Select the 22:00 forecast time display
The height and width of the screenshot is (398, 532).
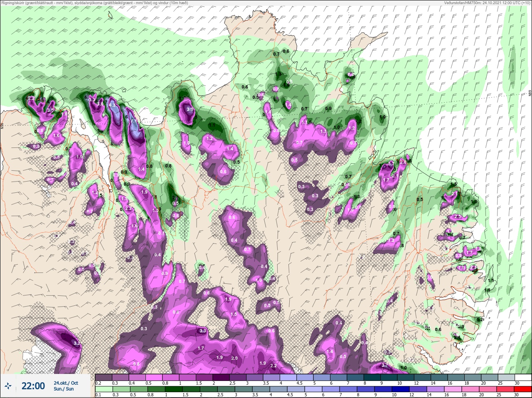33,386
